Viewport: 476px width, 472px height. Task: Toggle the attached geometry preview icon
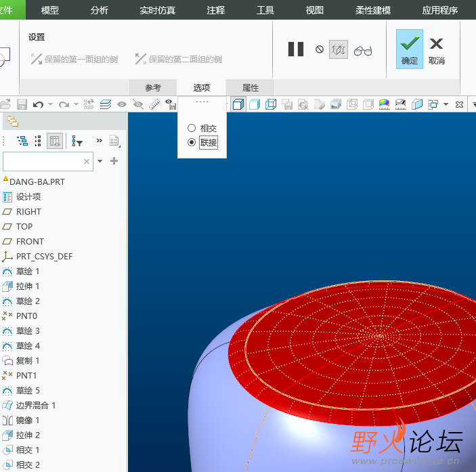pyautogui.click(x=338, y=49)
